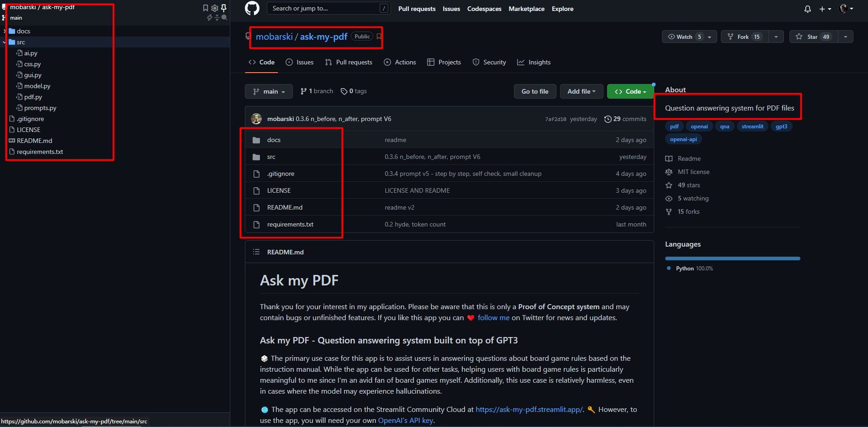Click the sidebar search magnifier icon

click(224, 17)
